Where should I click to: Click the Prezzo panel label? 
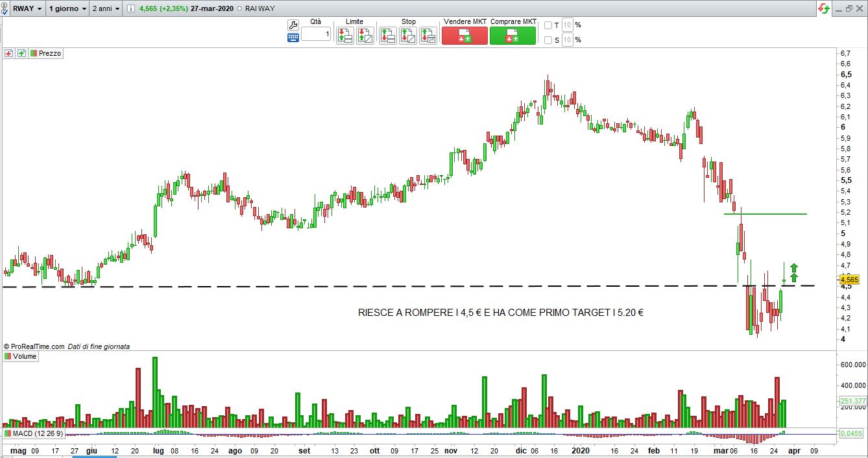(x=50, y=53)
